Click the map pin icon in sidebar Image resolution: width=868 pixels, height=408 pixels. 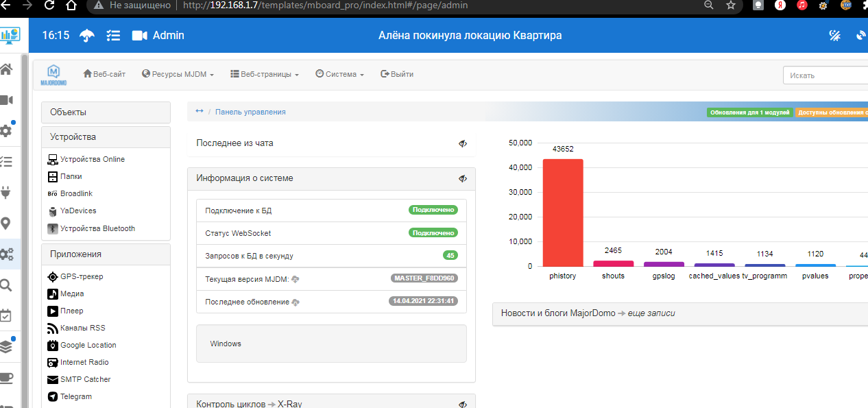click(6, 224)
